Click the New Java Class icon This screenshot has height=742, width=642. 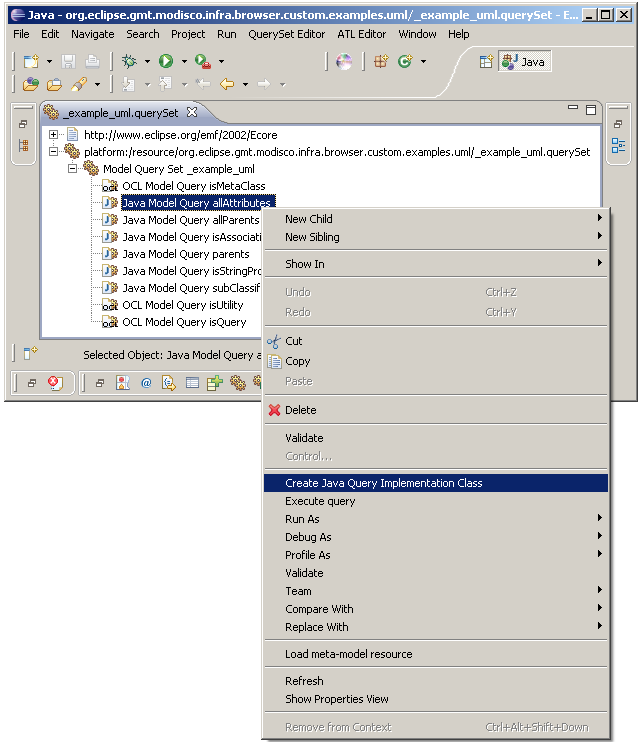[x=405, y=62]
